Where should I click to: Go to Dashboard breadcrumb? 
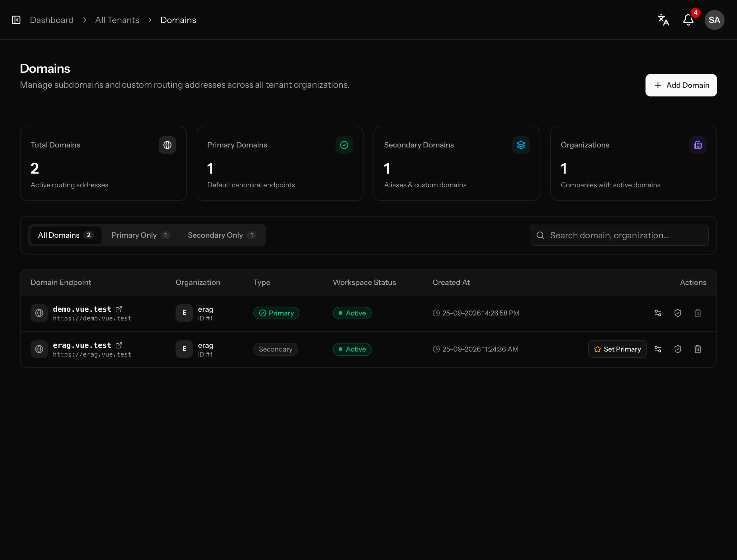point(52,20)
